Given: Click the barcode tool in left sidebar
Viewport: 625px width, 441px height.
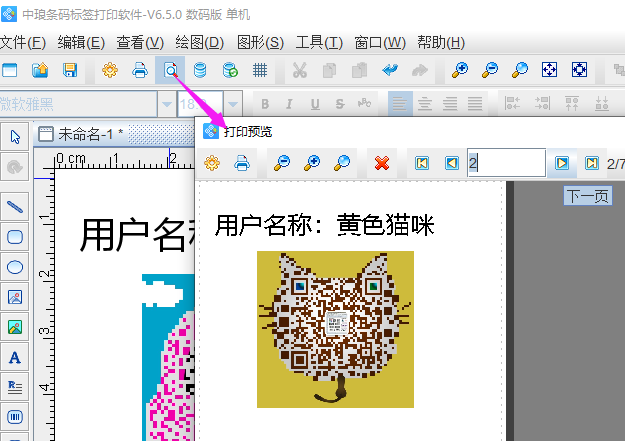Looking at the screenshot, I should click(x=15, y=416).
